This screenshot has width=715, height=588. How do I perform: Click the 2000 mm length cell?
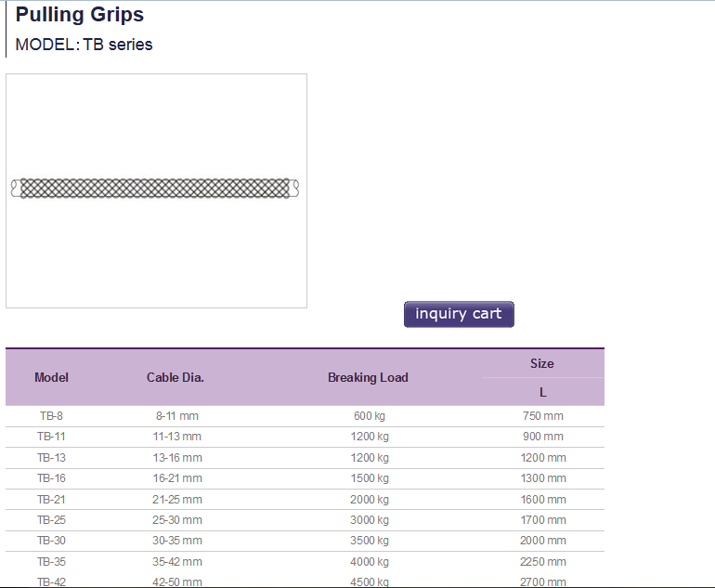(543, 541)
